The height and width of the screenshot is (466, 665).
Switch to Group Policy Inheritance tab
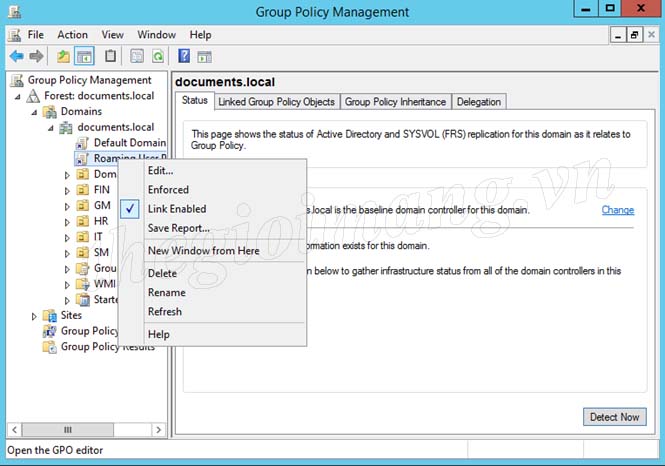point(395,102)
